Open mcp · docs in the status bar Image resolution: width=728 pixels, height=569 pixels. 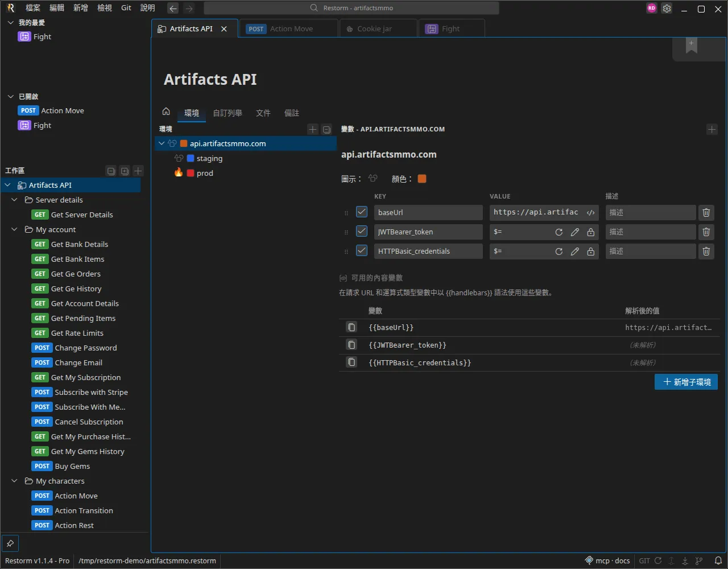tap(608, 561)
